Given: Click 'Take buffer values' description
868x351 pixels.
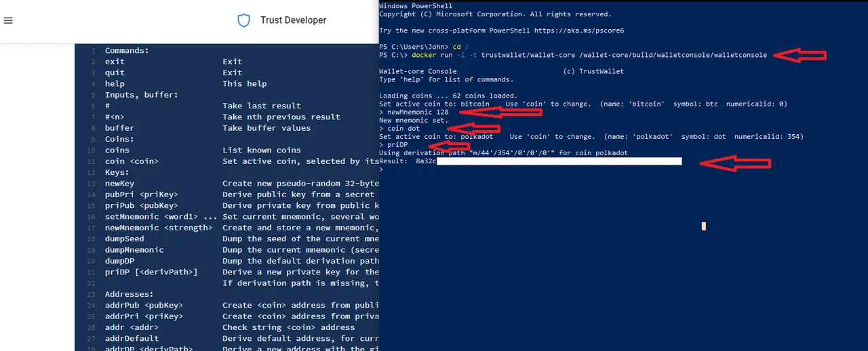Looking at the screenshot, I should [x=267, y=128].
